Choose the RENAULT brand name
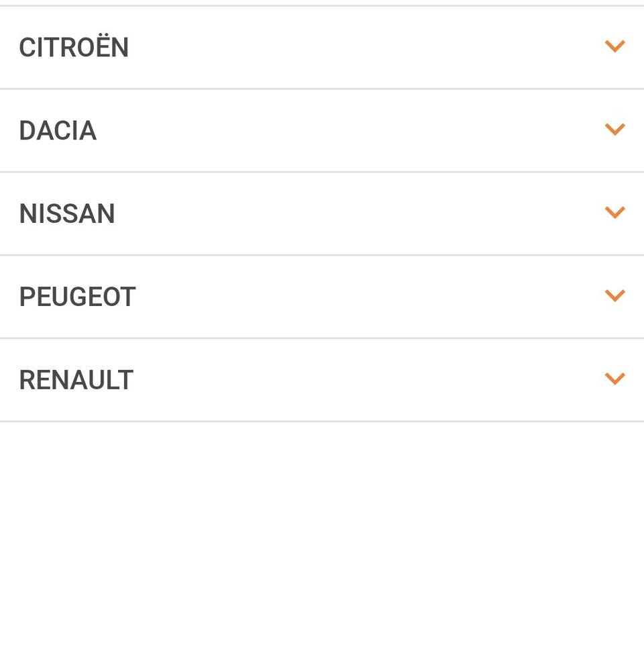Screen dimensions: 644x647 (x=76, y=381)
